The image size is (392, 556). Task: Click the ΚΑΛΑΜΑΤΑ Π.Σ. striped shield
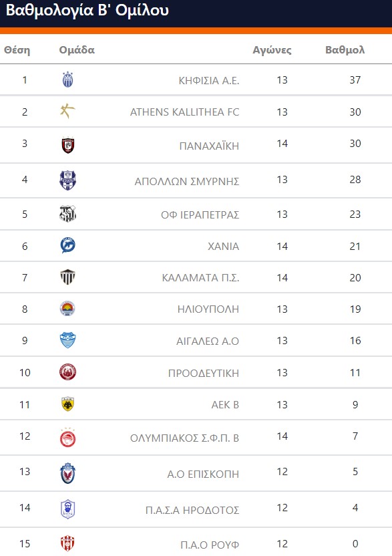[67, 277]
